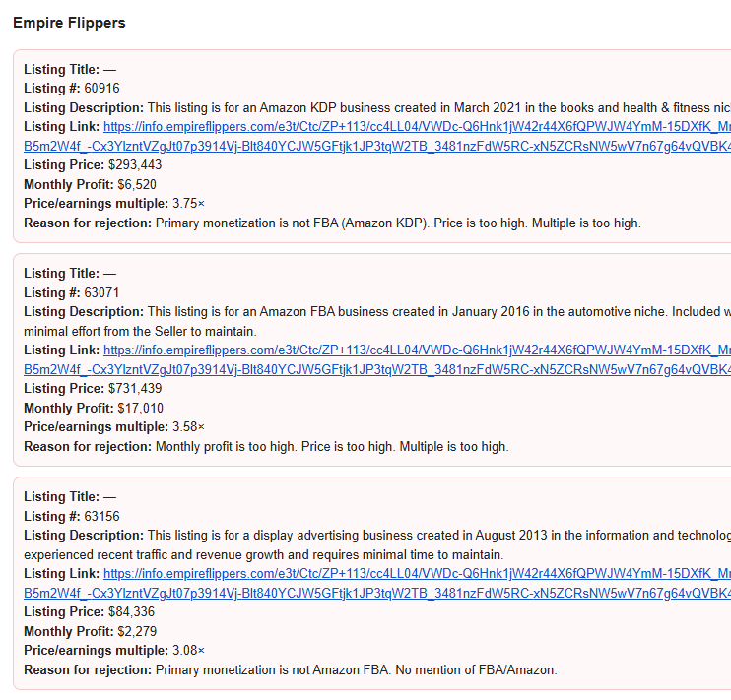Viewport: 731px width, 700px height.
Task: Click the monthly profit $6,520
Action: coord(137,184)
